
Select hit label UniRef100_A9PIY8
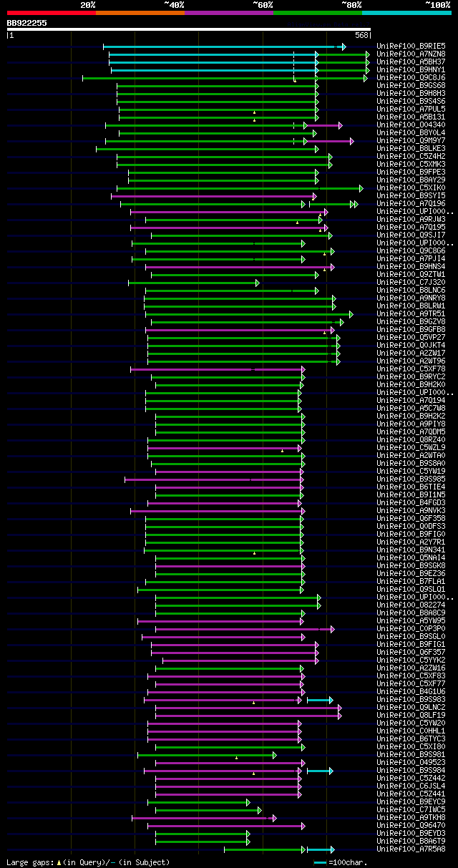point(411,424)
